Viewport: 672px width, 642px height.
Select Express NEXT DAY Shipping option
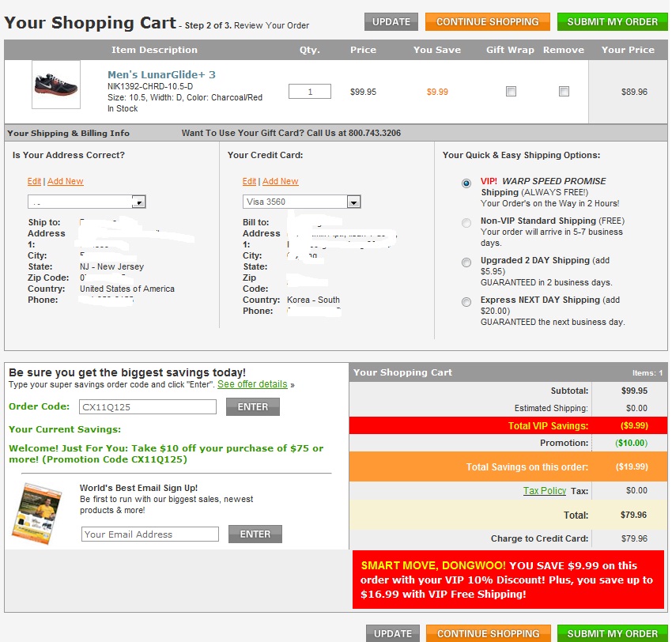pos(466,302)
